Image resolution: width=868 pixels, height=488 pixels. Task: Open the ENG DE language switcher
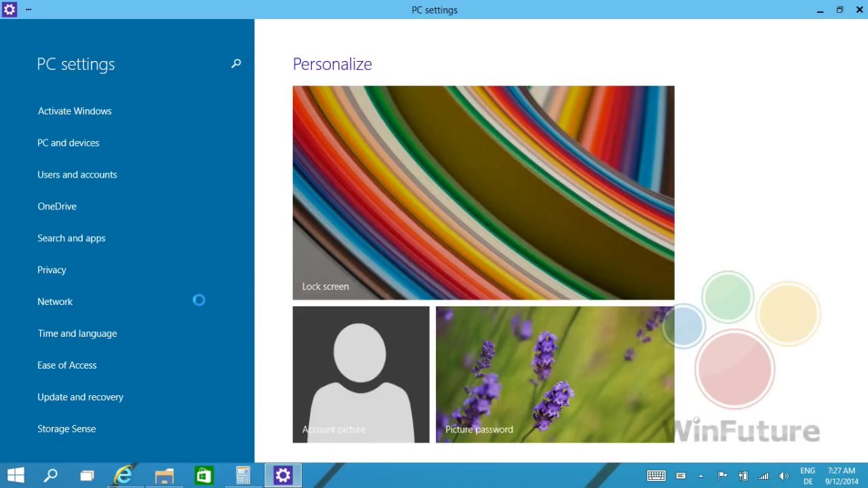click(x=808, y=476)
